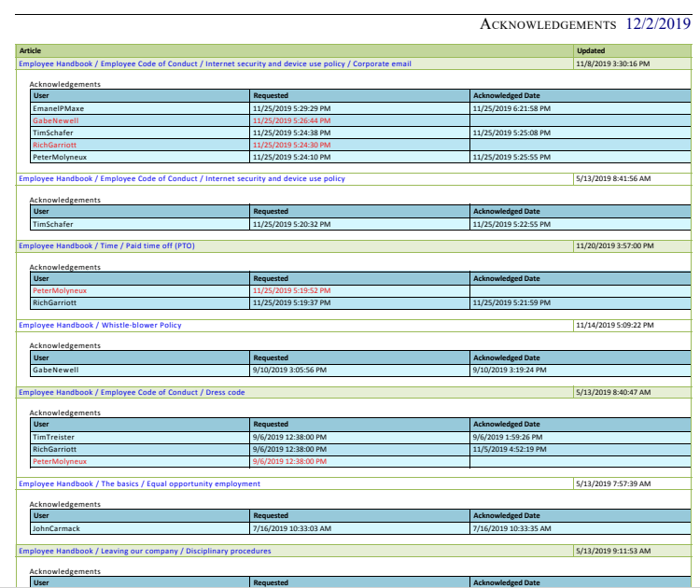Click acknowledged date 11/25/2019 5:22:55 PM
The height and width of the screenshot is (588, 700).
[511, 224]
